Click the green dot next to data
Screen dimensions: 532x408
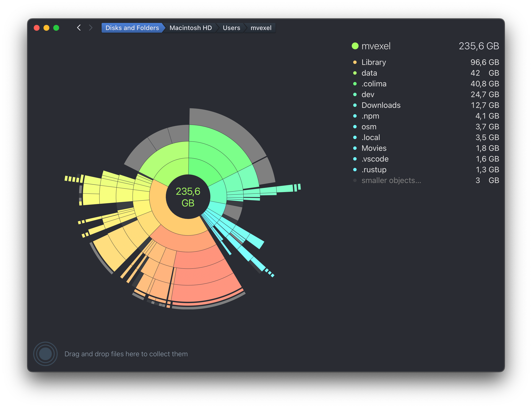(x=355, y=73)
